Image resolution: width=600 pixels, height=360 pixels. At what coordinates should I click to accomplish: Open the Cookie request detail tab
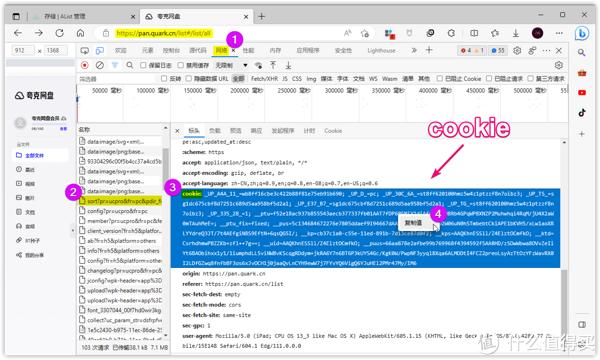click(x=333, y=131)
